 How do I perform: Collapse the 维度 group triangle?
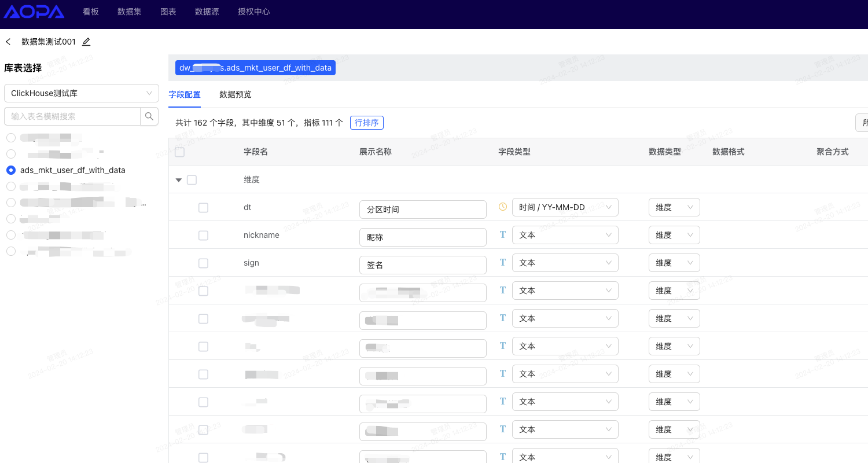coord(179,180)
